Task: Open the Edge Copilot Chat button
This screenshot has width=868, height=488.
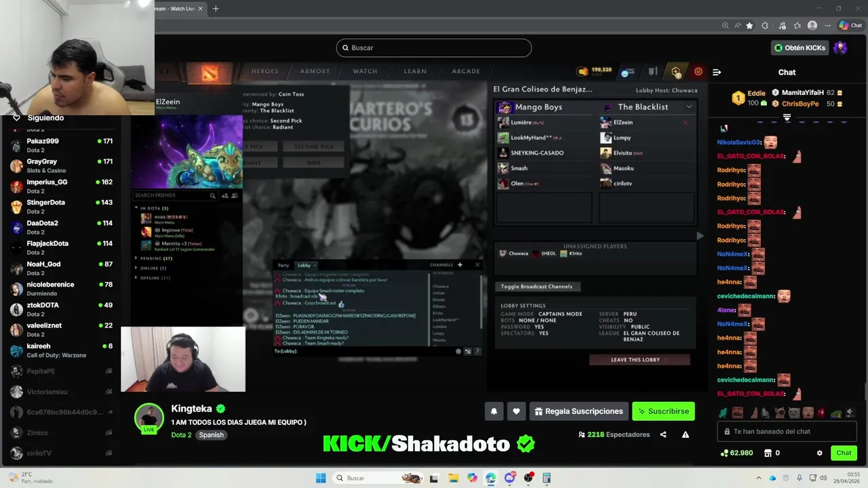Action: pos(851,26)
